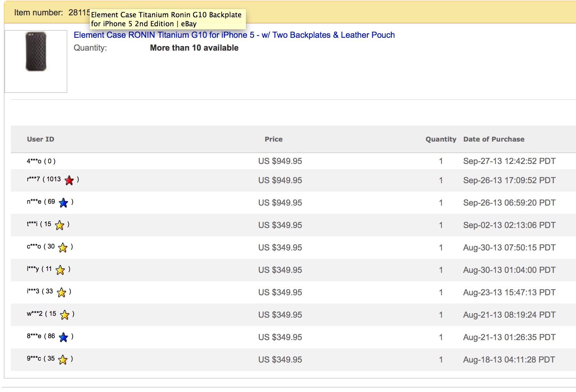This screenshot has height=392, width=576.
Task: Click price US $349.95 in the t***i row
Action: (x=280, y=225)
